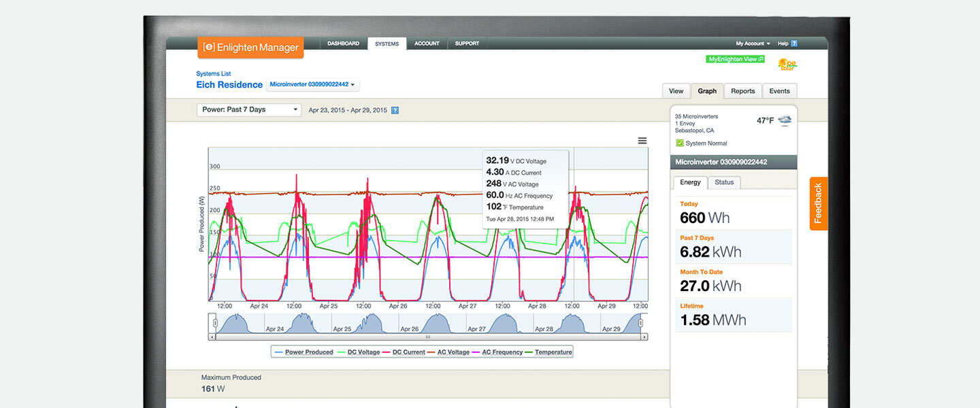Image resolution: width=980 pixels, height=408 pixels.
Task: Open the My Account dropdown menu
Action: coord(753,44)
